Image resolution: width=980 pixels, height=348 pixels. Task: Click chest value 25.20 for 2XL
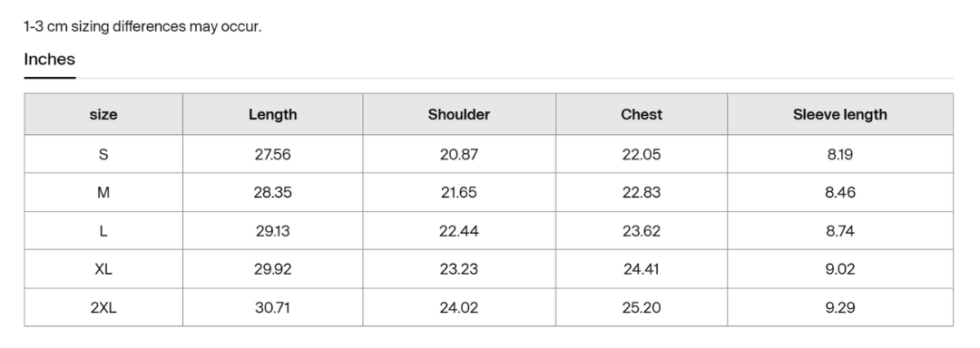642,308
